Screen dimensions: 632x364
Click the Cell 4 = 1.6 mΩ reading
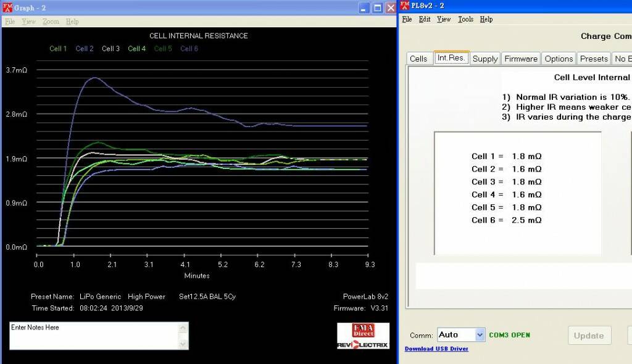507,194
